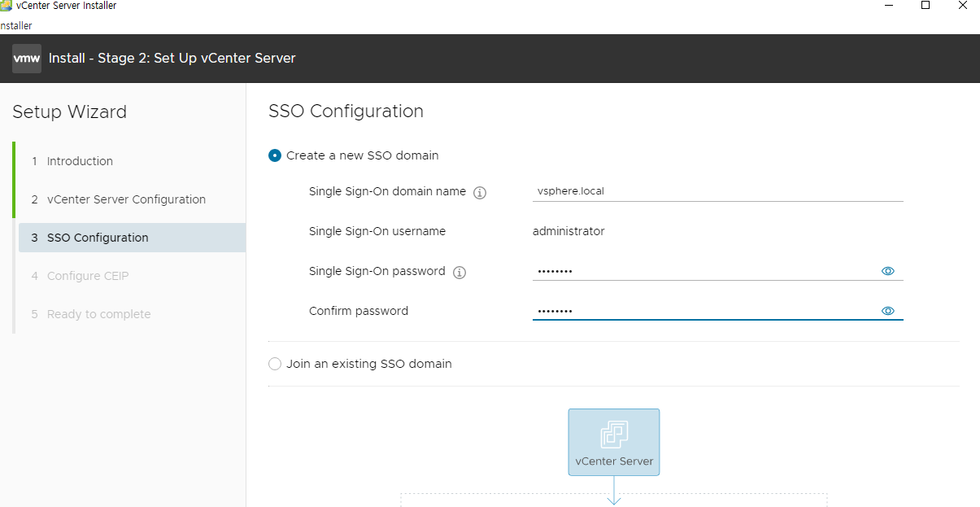Click the Confirm password label
This screenshot has width=980, height=507.
coord(359,311)
